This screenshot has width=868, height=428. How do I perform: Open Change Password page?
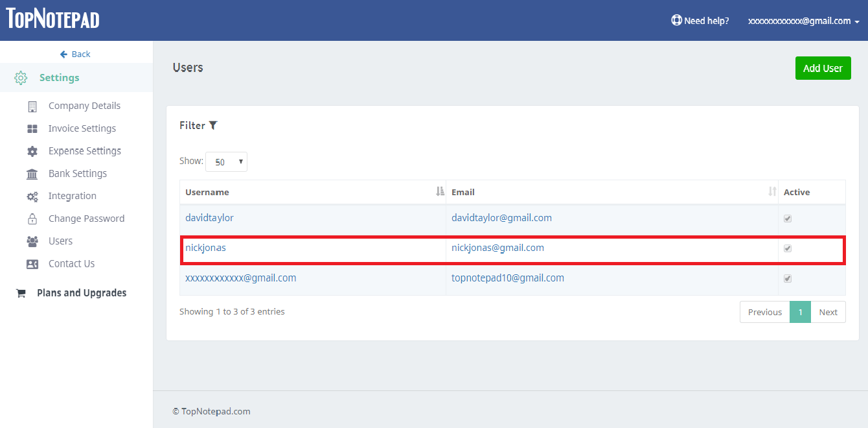[86, 219]
